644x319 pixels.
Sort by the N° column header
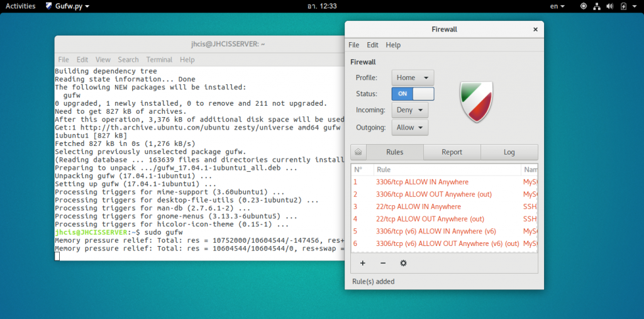(x=362, y=169)
